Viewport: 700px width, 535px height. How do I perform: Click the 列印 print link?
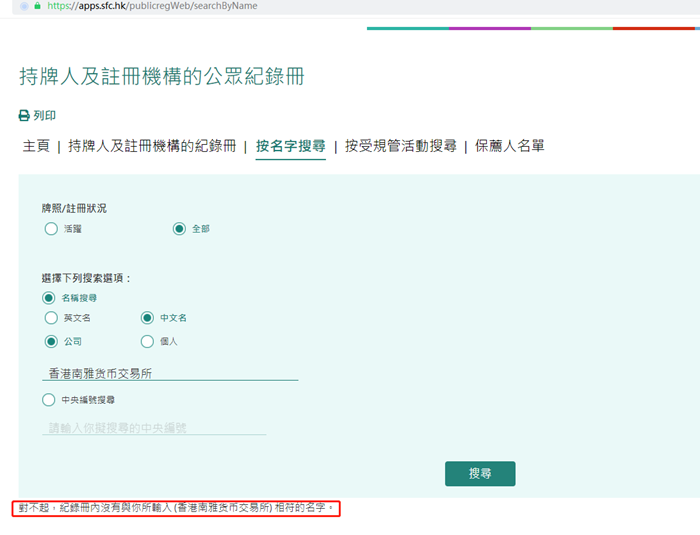tap(44, 116)
